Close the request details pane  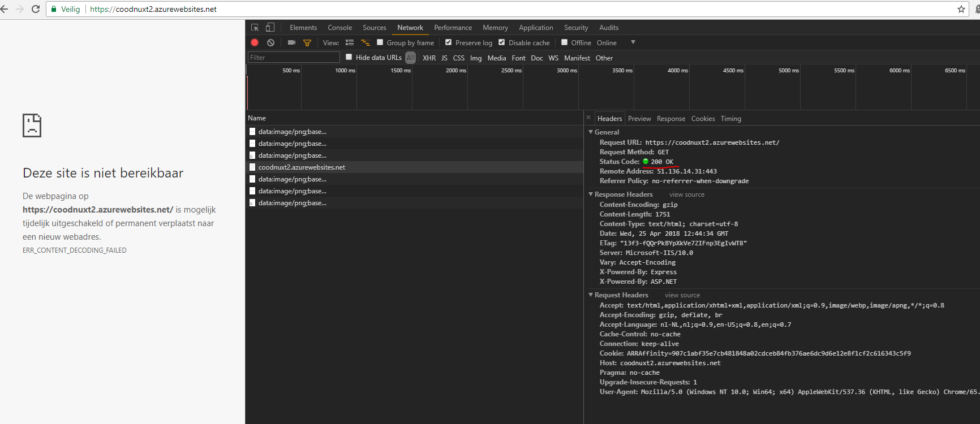click(x=588, y=118)
